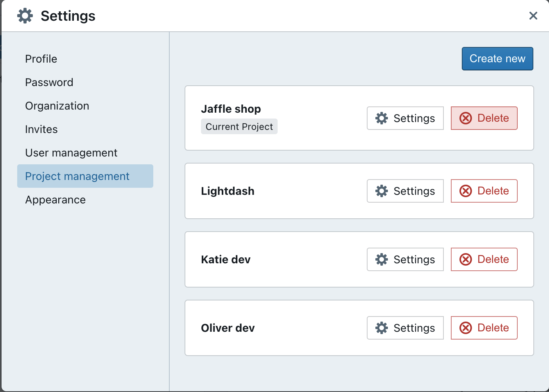This screenshot has width=549, height=392.
Task: Create a new project
Action: pos(497,59)
